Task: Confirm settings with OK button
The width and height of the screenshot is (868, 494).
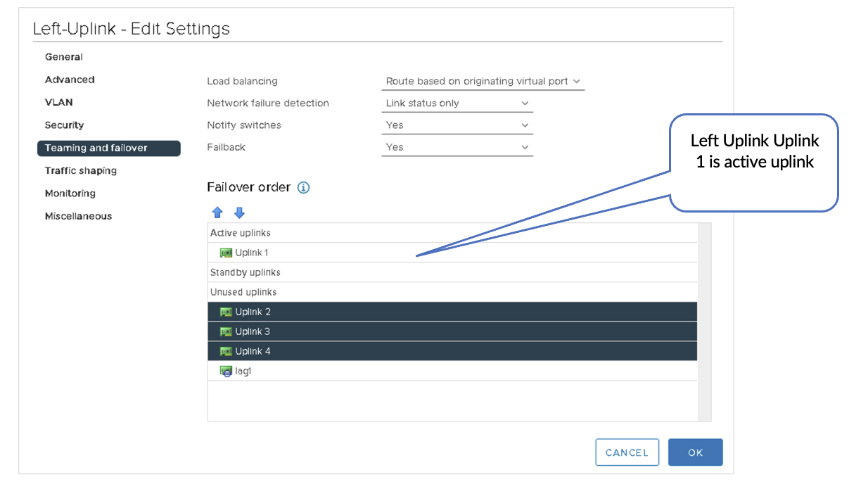Action: [x=695, y=452]
